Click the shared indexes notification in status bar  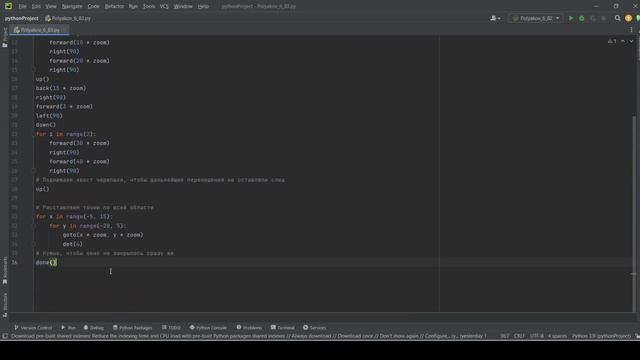(x=249, y=336)
